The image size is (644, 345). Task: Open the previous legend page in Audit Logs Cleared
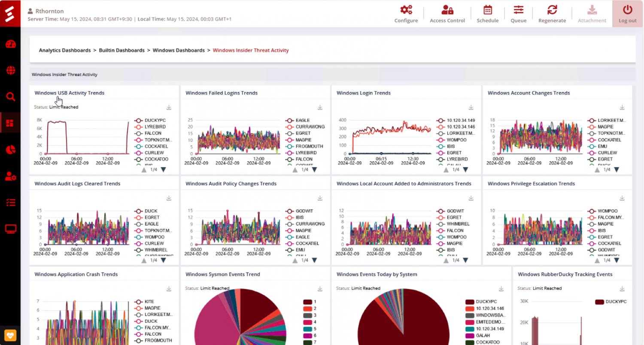143,260
